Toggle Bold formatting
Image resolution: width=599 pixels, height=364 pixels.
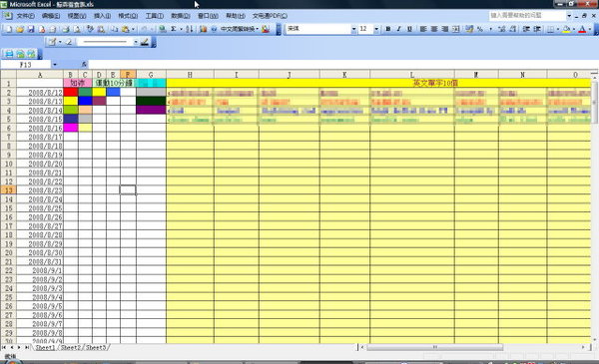tap(388, 29)
